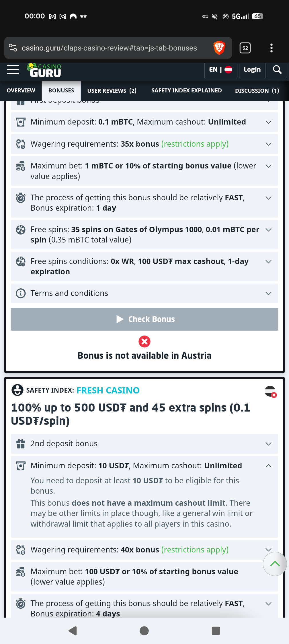This screenshot has width=289, height=644.
Task: Collapse the Minimum deposit 10 USDT section
Action: (x=268, y=466)
